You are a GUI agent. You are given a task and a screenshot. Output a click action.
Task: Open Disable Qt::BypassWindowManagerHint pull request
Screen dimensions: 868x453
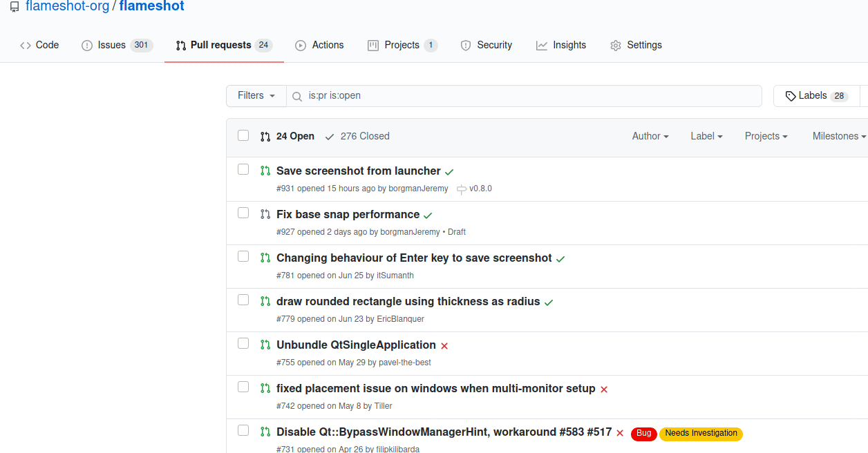point(444,432)
